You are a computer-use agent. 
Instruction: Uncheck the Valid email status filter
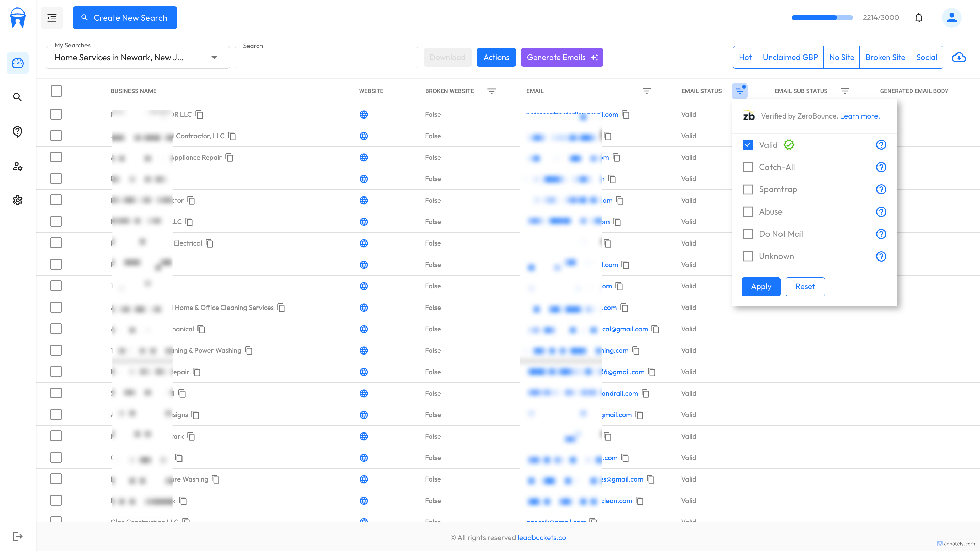(747, 145)
